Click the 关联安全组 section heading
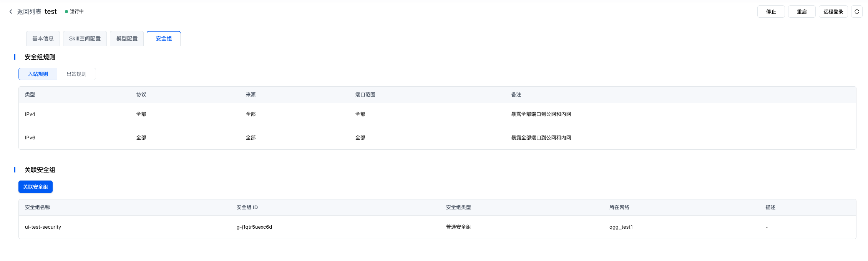The image size is (868, 261). click(40, 170)
